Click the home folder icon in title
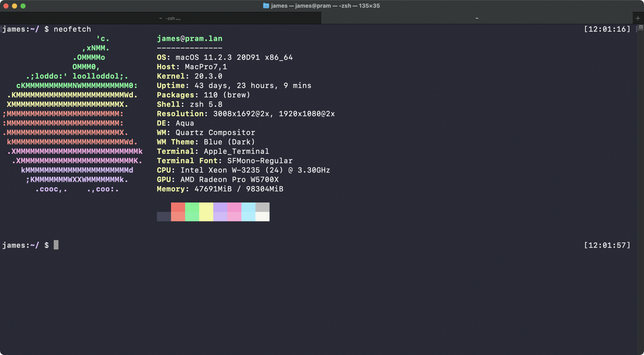644x355 pixels. click(266, 6)
